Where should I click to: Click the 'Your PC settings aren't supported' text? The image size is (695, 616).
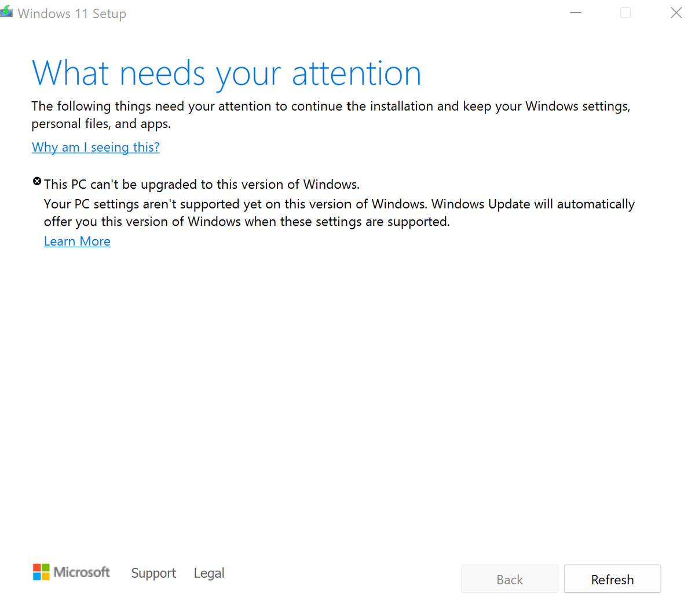pyautogui.click(x=339, y=212)
